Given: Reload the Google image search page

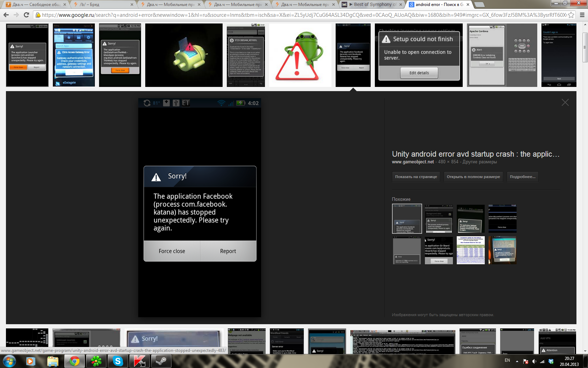Looking at the screenshot, I should [x=26, y=15].
